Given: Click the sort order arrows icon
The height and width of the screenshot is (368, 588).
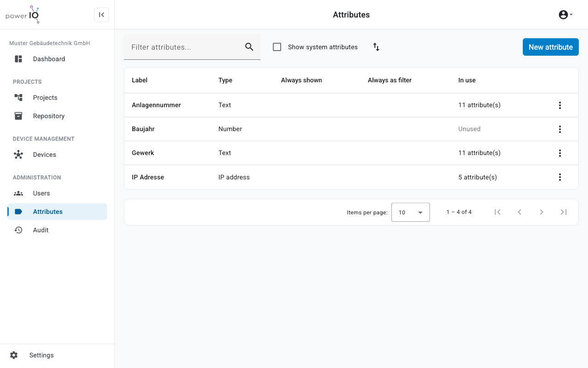Looking at the screenshot, I should pyautogui.click(x=376, y=47).
